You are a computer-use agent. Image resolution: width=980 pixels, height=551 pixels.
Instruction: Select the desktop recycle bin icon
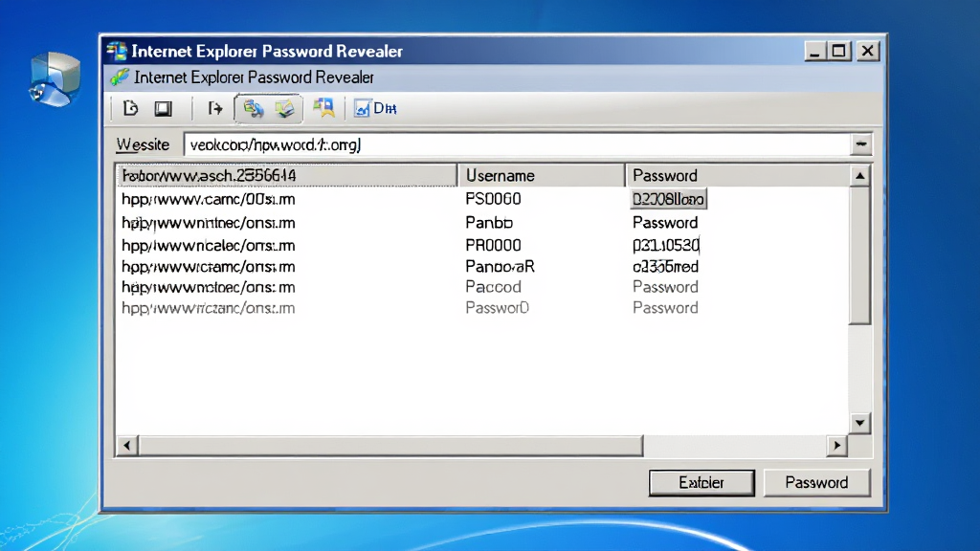55,79
